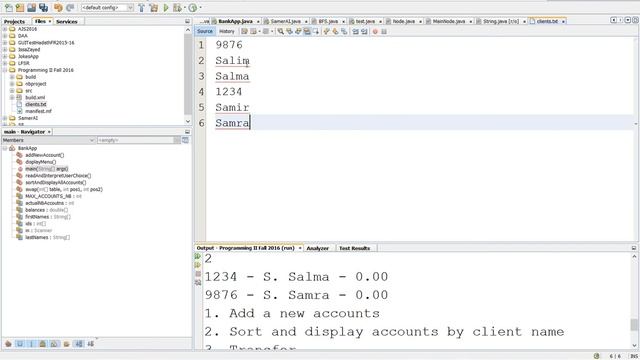Click the Re-run green arrow in Output
The image size is (640, 360).
click(198, 256)
